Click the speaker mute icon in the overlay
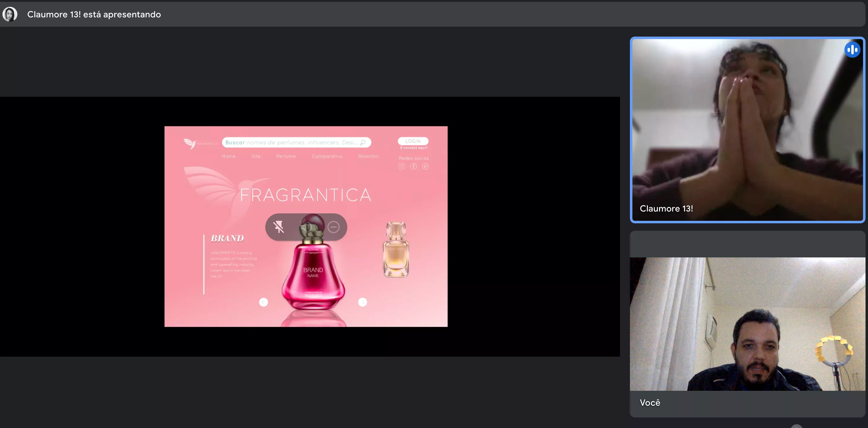868x428 pixels. 306,227
